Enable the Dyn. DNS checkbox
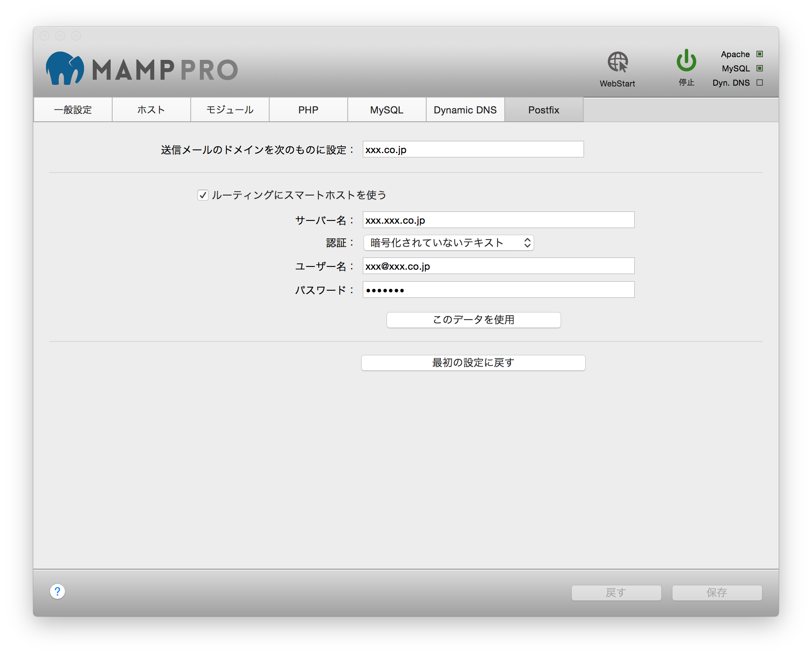This screenshot has width=812, height=656. tap(759, 82)
